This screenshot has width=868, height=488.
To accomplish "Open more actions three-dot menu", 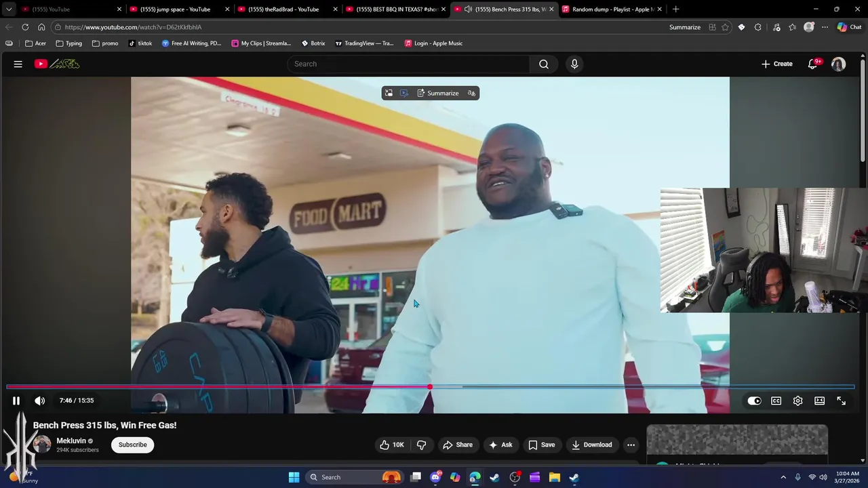I will [x=631, y=445].
